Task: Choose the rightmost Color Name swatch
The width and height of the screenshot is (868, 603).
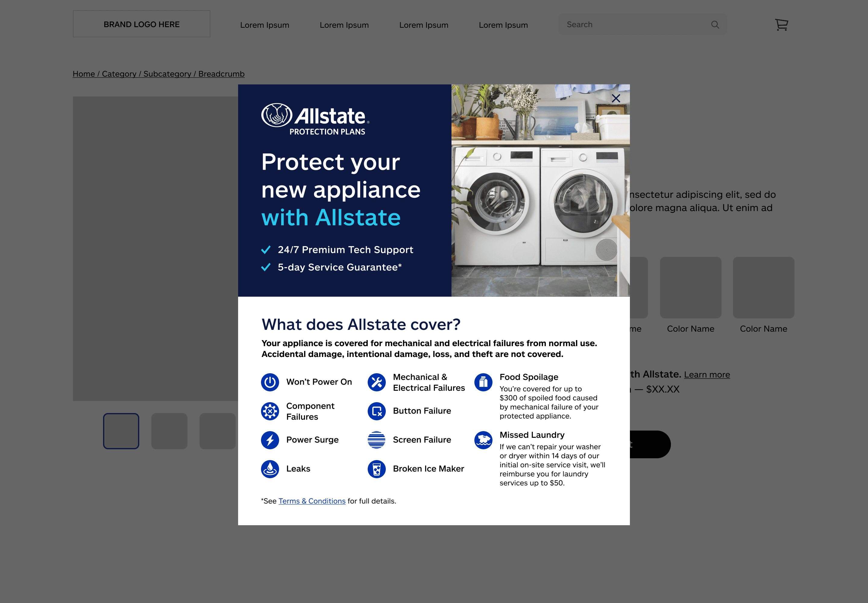Action: [764, 288]
